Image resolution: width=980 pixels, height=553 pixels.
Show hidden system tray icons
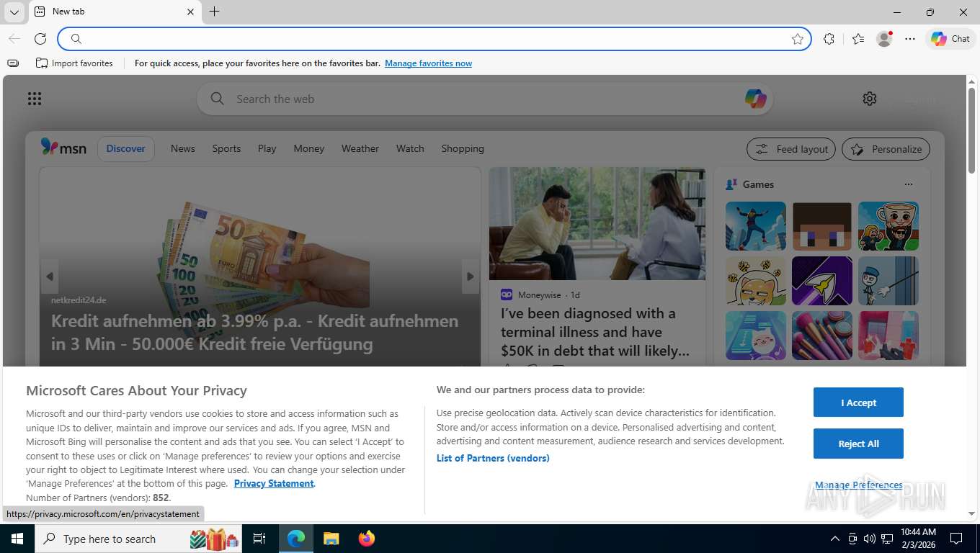pyautogui.click(x=835, y=539)
